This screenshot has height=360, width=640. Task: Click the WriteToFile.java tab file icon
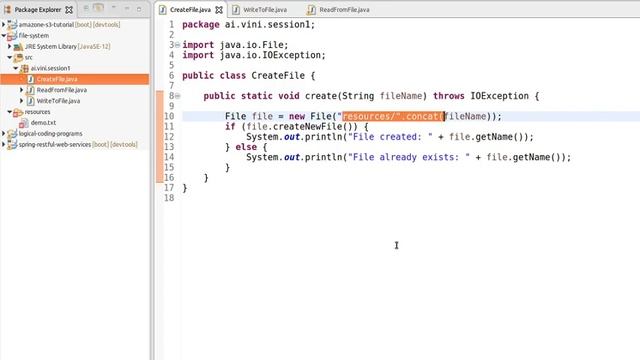236,9
